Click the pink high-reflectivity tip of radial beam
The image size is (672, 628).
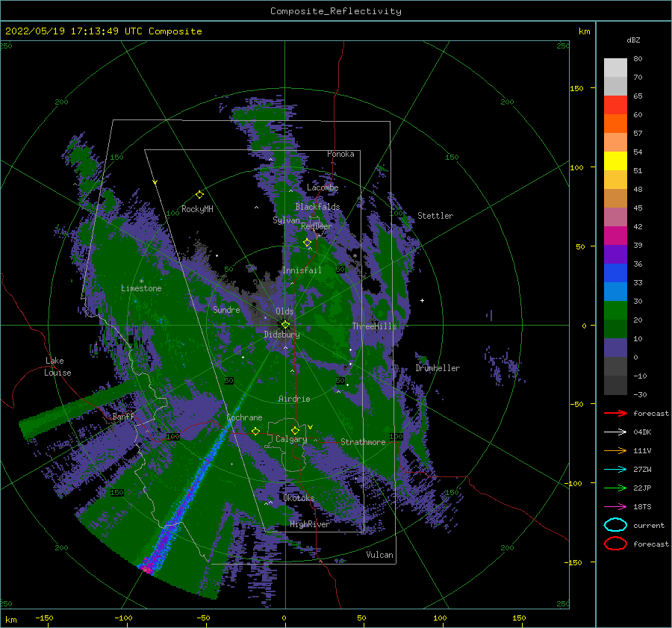click(x=147, y=569)
